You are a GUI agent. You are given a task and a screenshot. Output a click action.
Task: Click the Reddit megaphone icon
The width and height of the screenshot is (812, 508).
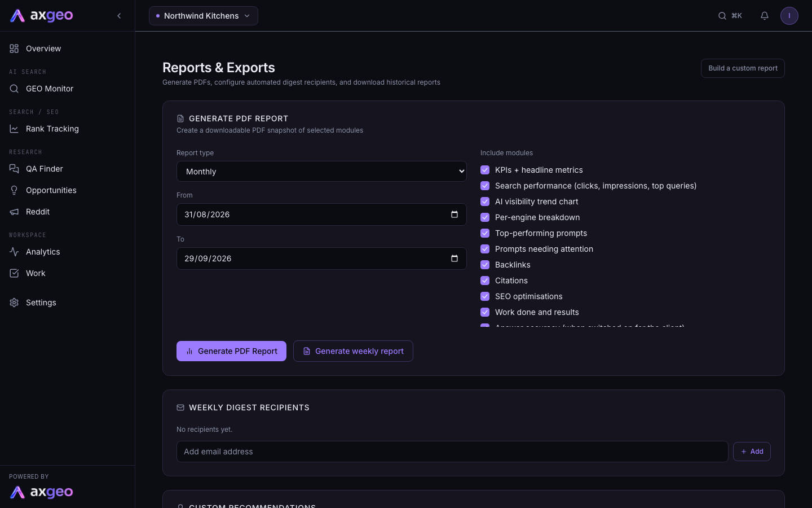(x=14, y=212)
